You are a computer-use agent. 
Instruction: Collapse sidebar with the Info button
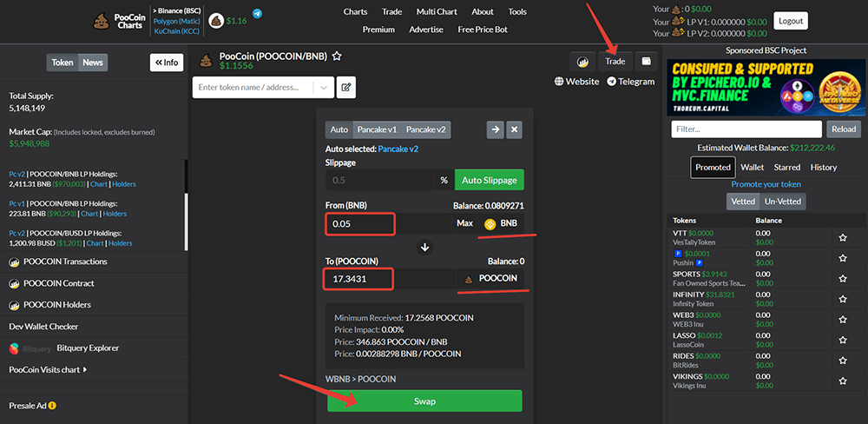[x=167, y=63]
